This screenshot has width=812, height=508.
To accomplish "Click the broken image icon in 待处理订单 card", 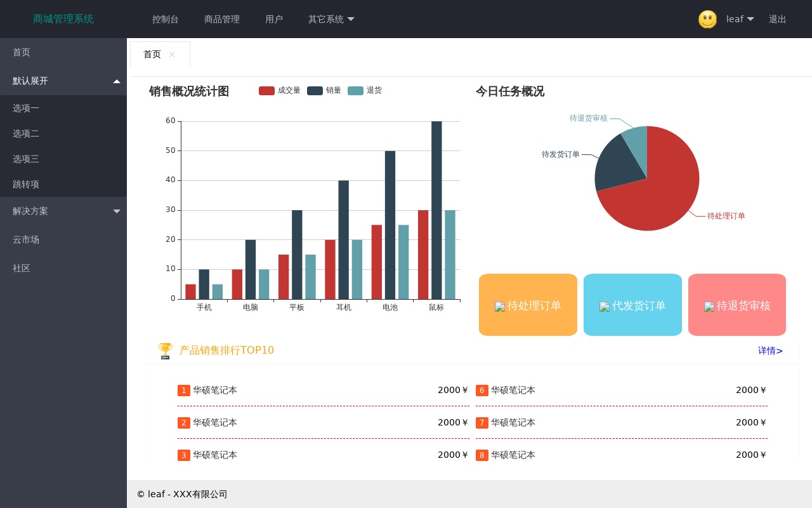I will pos(500,307).
